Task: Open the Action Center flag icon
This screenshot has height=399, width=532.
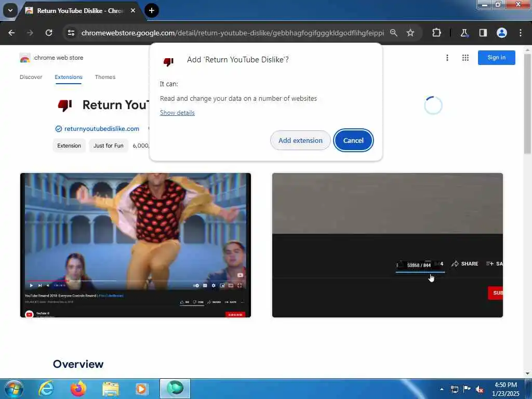Action: pos(467,389)
